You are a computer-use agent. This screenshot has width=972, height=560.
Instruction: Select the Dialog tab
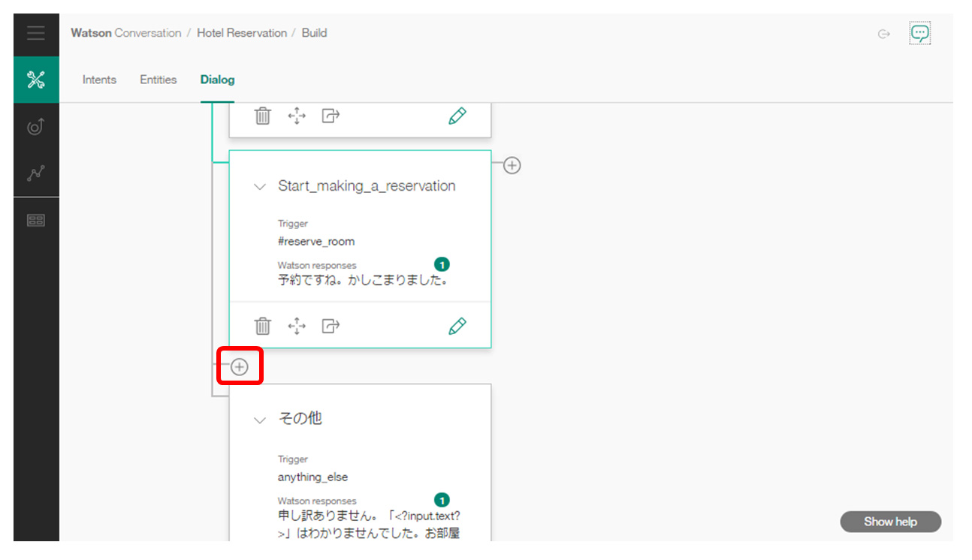pos(218,80)
